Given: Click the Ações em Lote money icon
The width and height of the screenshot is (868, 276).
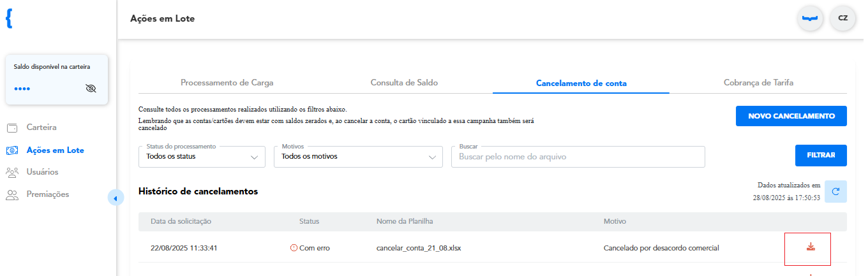Looking at the screenshot, I should pyautogui.click(x=11, y=150).
